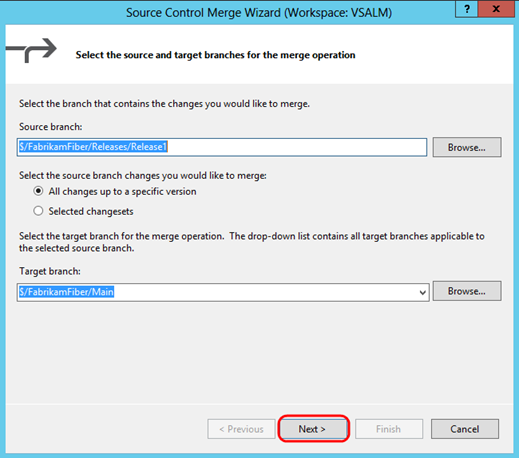Click the disabled Finish button
Screen dimensions: 519x458
pyautogui.click(x=389, y=429)
